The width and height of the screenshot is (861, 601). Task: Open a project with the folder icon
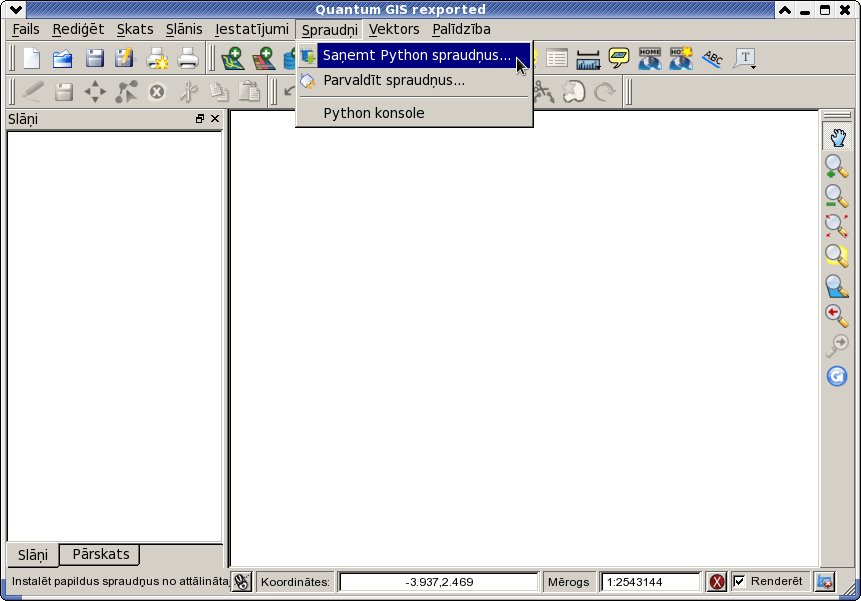(x=63, y=58)
